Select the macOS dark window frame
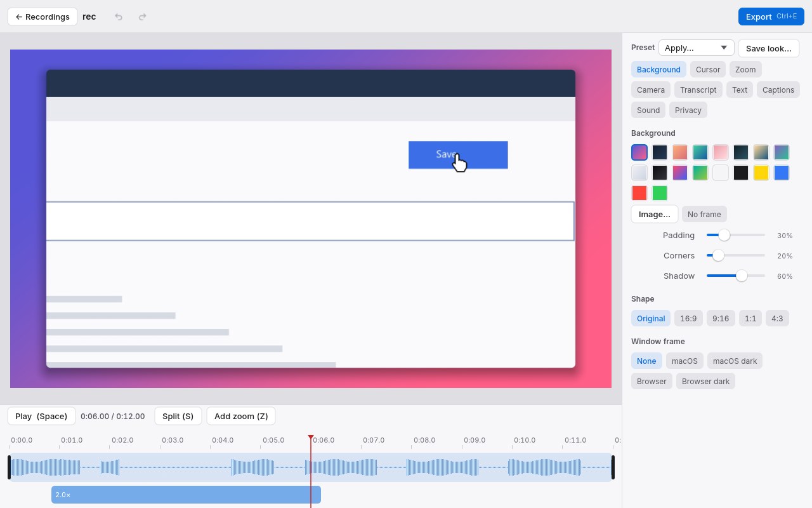The height and width of the screenshot is (508, 812). pyautogui.click(x=735, y=361)
